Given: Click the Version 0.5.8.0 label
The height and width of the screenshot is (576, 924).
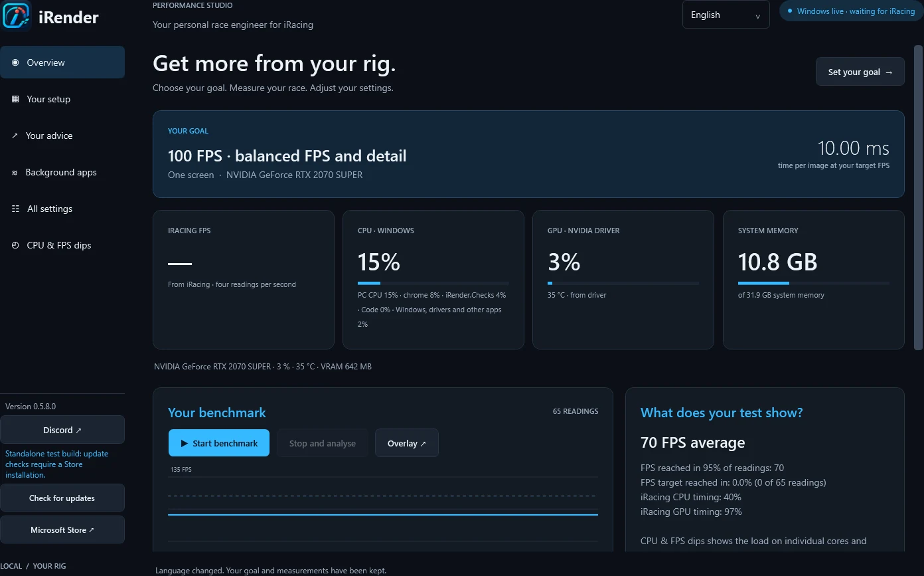Looking at the screenshot, I should tap(31, 406).
